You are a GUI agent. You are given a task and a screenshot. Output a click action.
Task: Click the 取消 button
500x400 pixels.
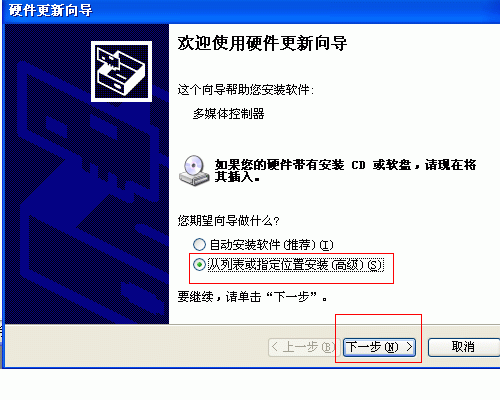[x=464, y=347]
